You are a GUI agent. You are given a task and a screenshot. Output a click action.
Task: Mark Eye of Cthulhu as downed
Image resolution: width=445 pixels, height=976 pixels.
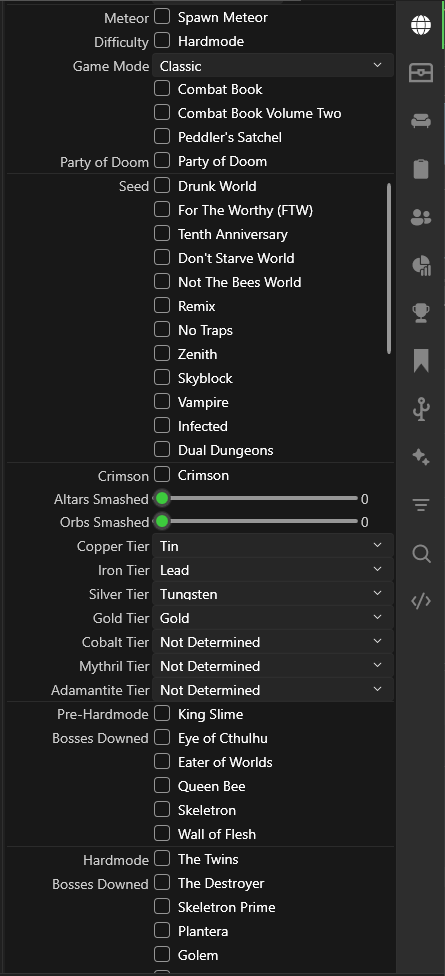tap(162, 738)
